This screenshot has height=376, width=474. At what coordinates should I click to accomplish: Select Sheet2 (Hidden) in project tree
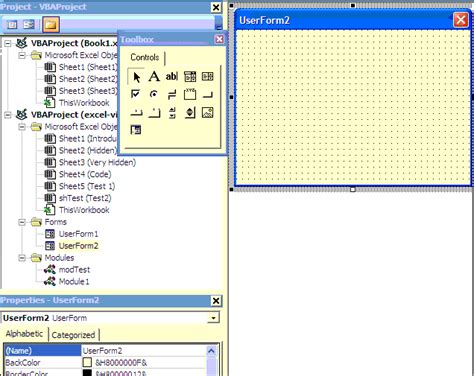tap(88, 150)
